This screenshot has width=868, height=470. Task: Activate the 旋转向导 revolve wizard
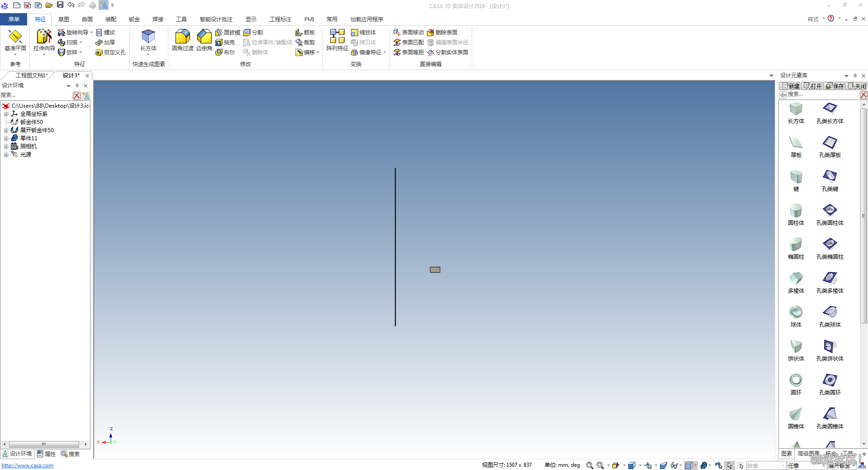[x=73, y=33]
